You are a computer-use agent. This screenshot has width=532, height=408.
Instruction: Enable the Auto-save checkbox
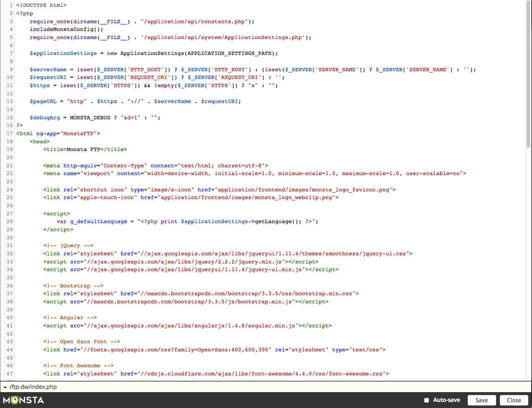click(427, 400)
